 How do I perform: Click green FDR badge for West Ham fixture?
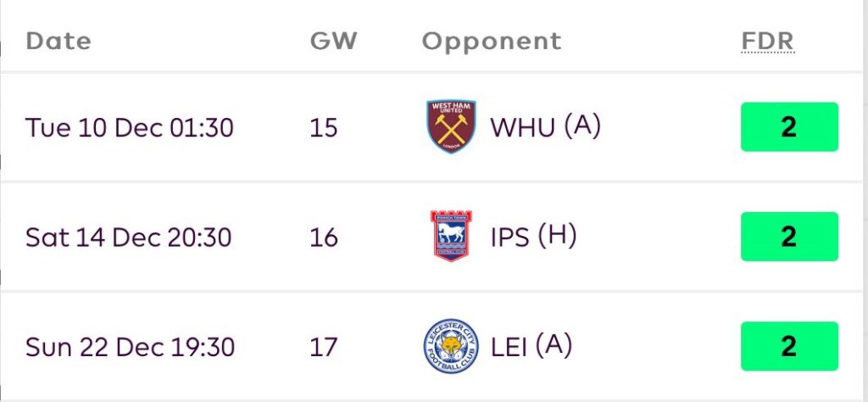coord(788,127)
